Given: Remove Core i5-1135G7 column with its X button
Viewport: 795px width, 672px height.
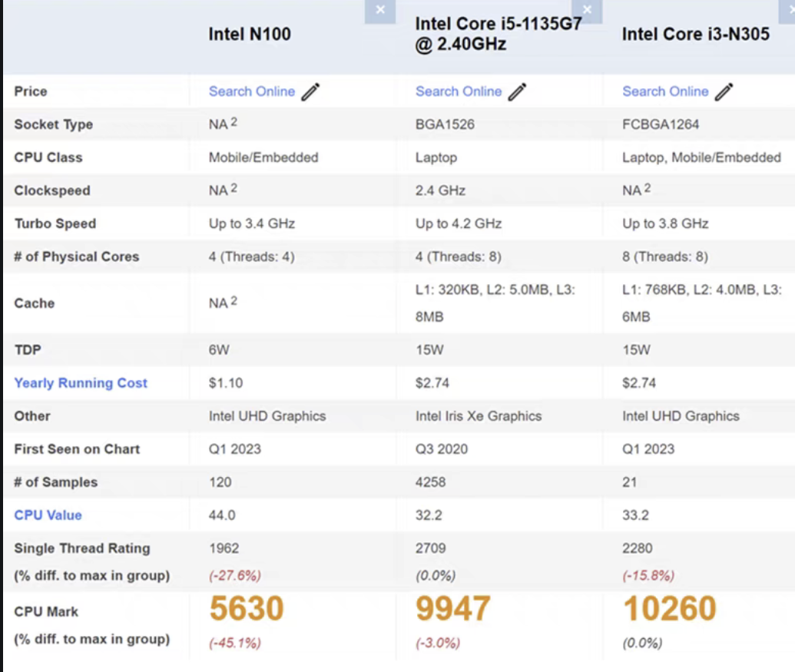Looking at the screenshot, I should tap(587, 11).
